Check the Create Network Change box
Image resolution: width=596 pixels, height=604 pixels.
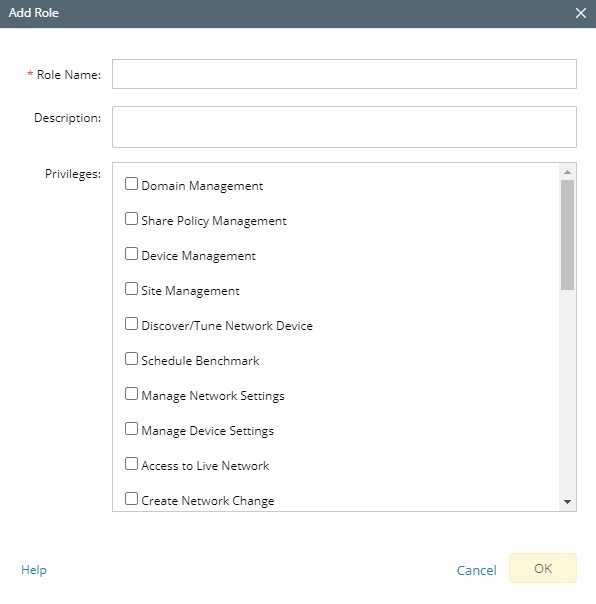pyautogui.click(x=131, y=499)
